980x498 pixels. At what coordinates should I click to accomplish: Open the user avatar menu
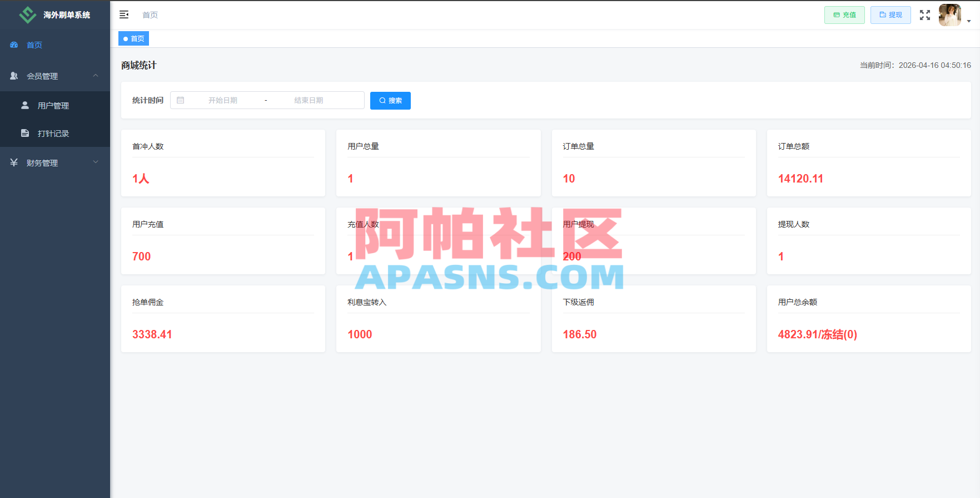(x=949, y=15)
